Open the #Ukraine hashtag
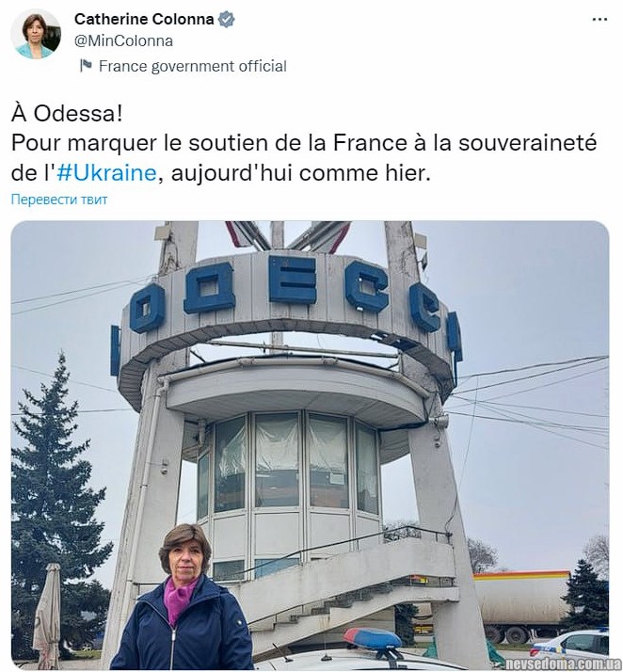 point(106,173)
